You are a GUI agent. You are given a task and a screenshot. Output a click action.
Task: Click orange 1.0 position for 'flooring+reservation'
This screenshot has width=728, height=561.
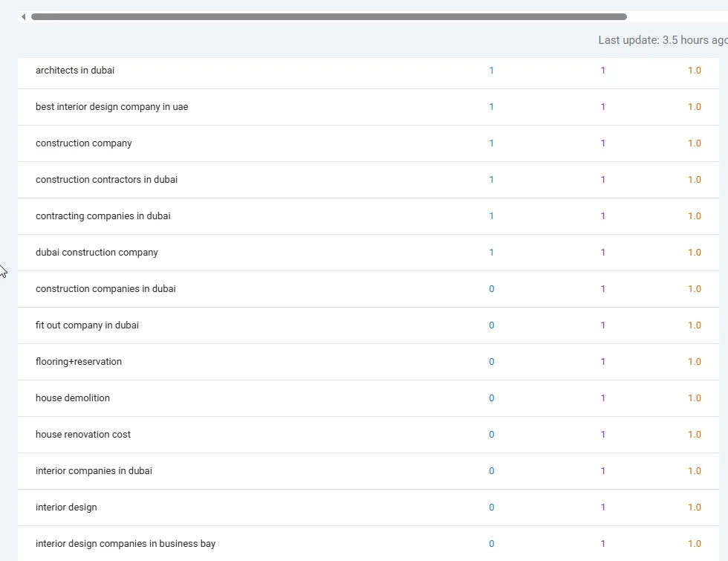[x=694, y=361]
